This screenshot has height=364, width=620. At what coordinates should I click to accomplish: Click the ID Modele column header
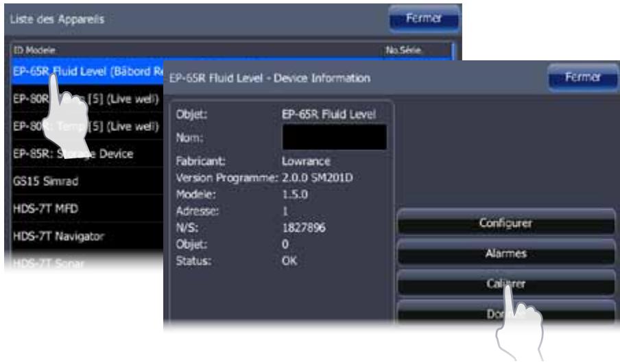pos(34,50)
